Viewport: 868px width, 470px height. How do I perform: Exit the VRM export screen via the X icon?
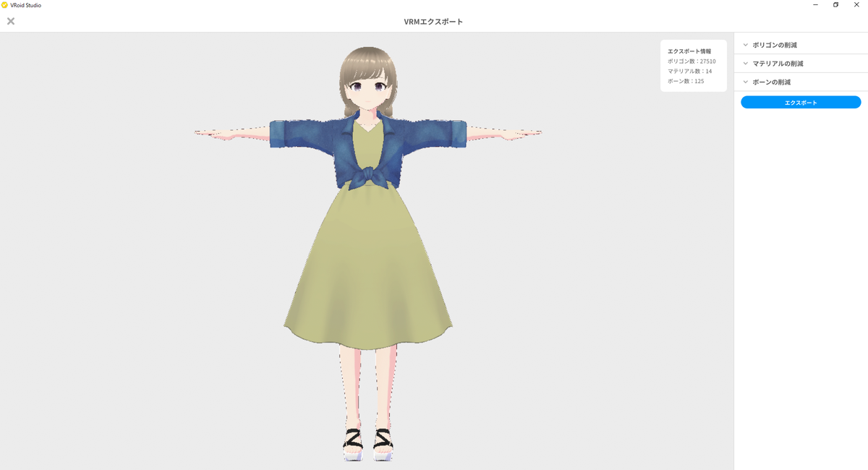[10, 21]
